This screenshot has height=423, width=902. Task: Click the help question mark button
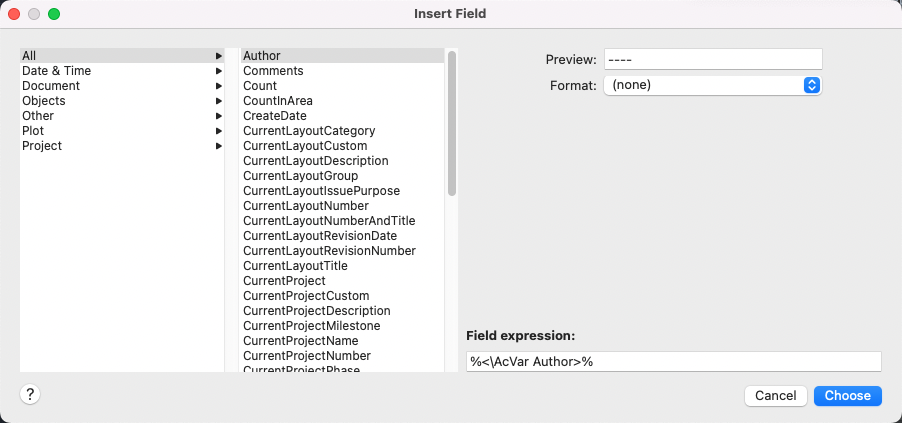[x=30, y=394]
